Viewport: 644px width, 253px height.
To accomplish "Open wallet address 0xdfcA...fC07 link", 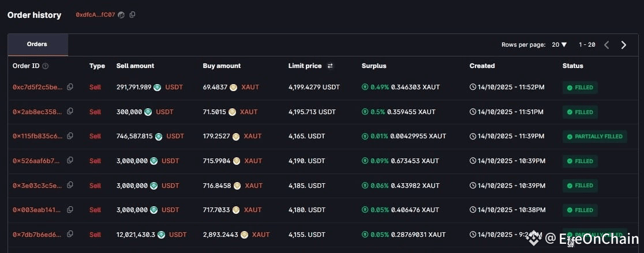I will (x=95, y=15).
